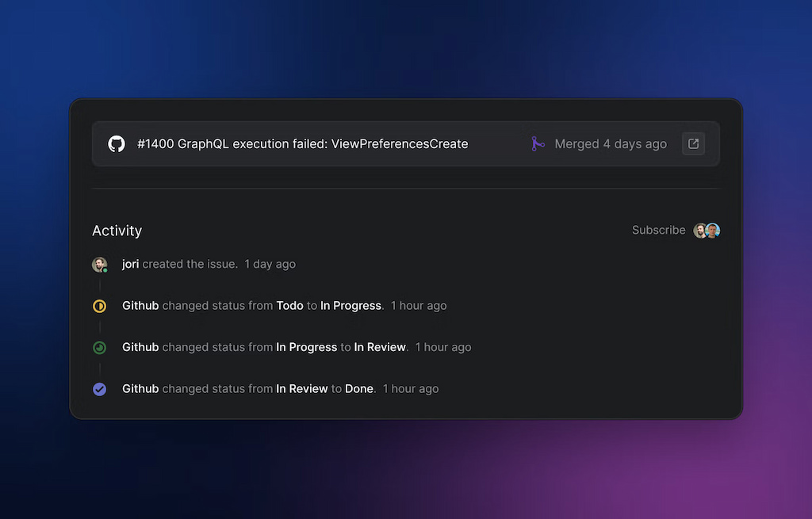
Task: Click the green In Review status icon
Action: click(x=100, y=347)
